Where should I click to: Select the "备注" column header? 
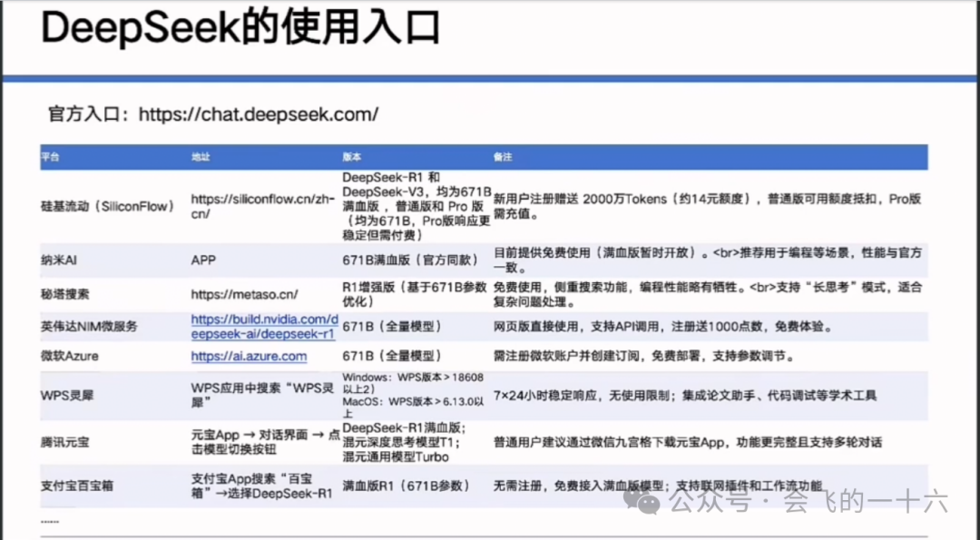pos(503,157)
